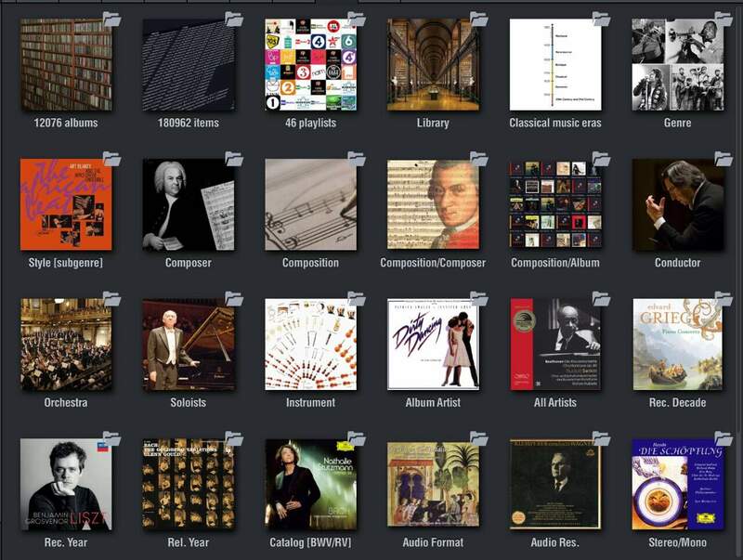Click the folder icon on All Artists

click(601, 299)
